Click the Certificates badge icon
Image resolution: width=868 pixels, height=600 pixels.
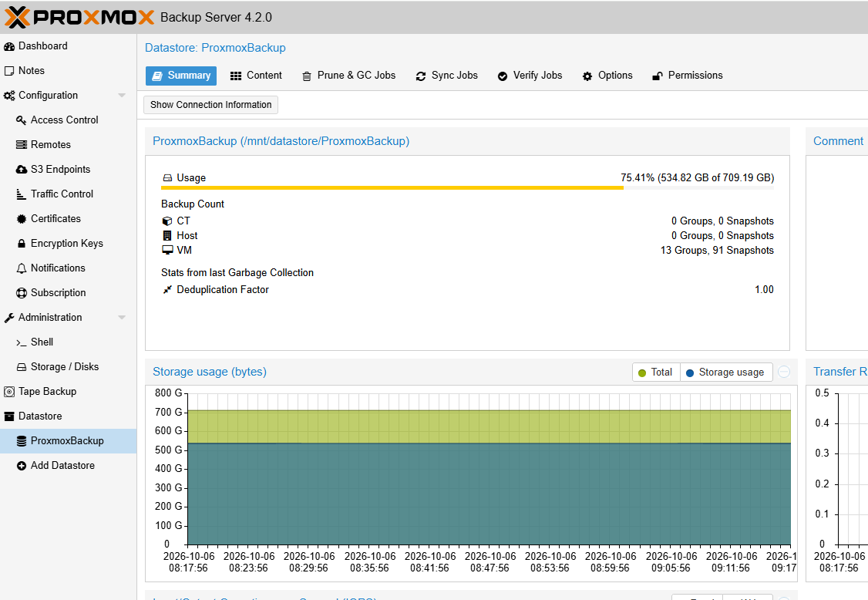point(21,219)
